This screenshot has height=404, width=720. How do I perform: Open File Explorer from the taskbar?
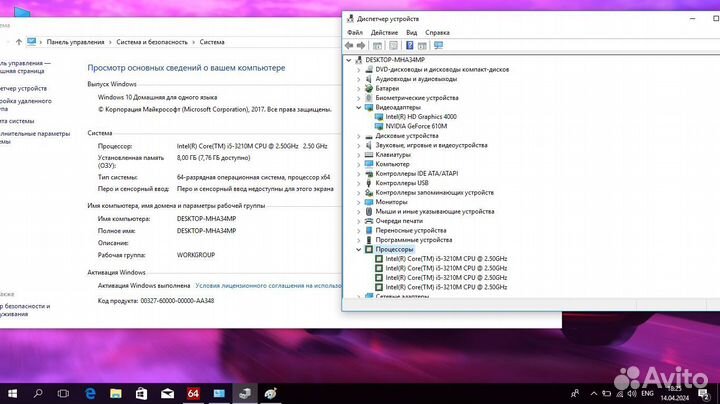[116, 393]
